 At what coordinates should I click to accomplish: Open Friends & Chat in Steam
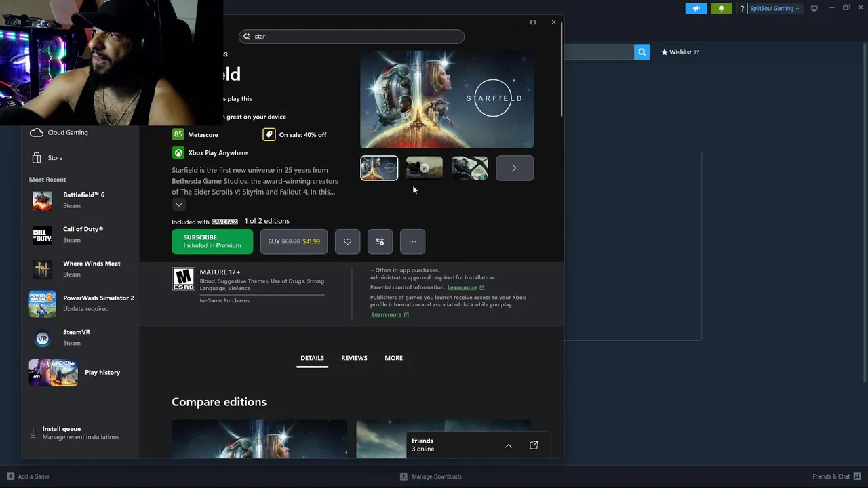pos(836,476)
